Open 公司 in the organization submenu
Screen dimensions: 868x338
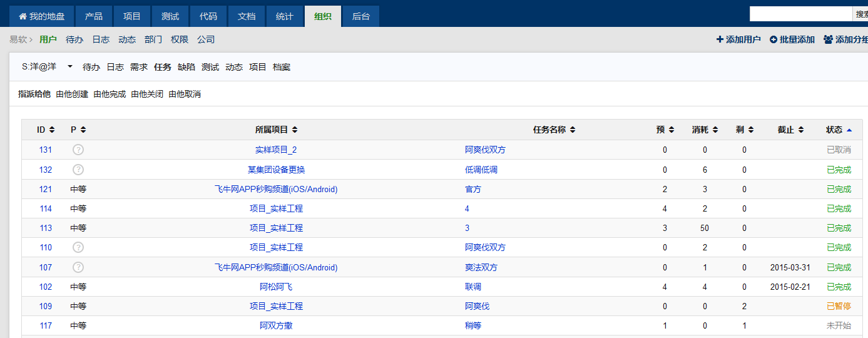click(x=206, y=39)
